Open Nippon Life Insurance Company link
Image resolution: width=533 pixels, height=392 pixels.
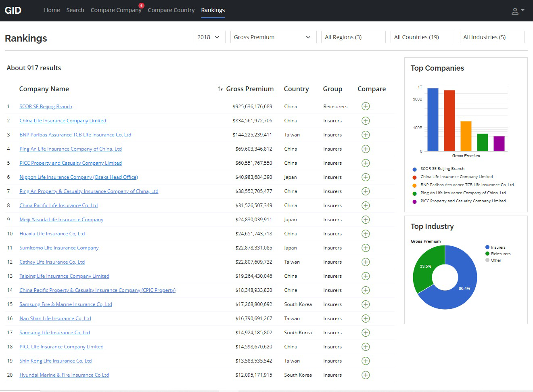tap(79, 177)
